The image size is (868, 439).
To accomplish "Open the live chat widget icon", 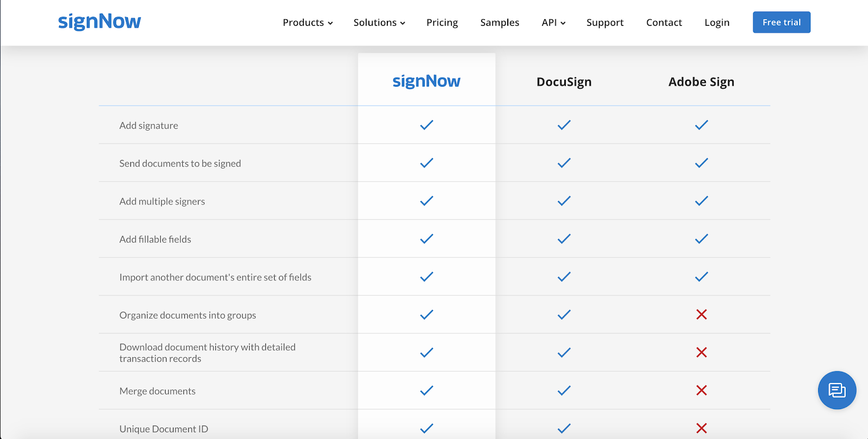I will (837, 390).
